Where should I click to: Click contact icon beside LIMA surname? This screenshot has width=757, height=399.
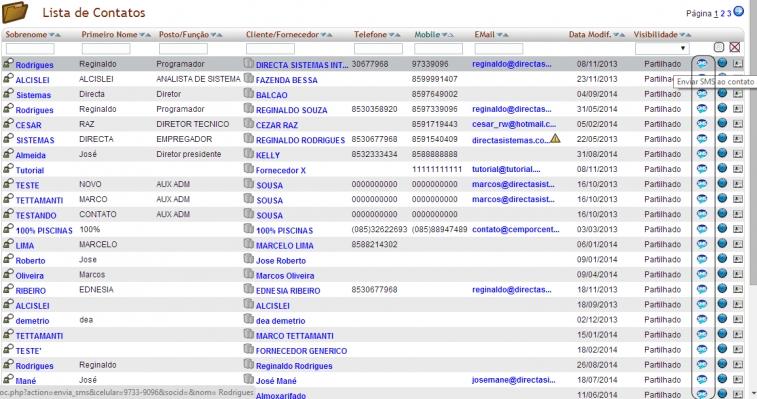(8, 244)
